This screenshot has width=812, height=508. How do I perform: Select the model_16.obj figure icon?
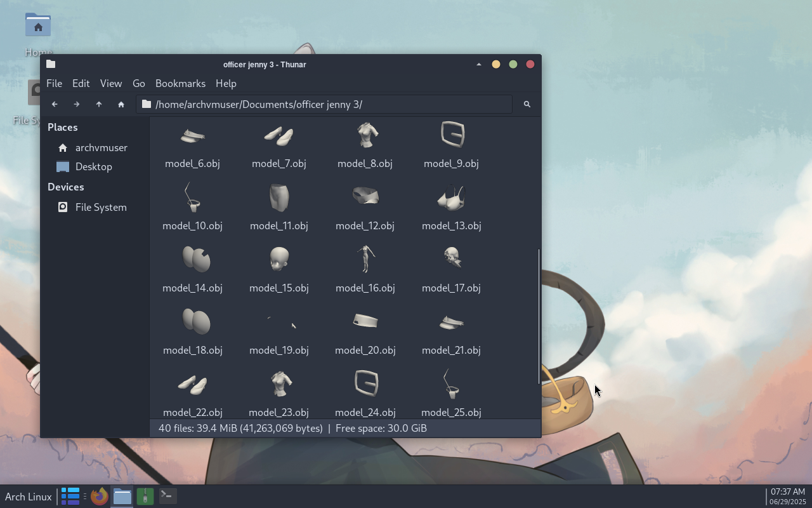(365, 259)
